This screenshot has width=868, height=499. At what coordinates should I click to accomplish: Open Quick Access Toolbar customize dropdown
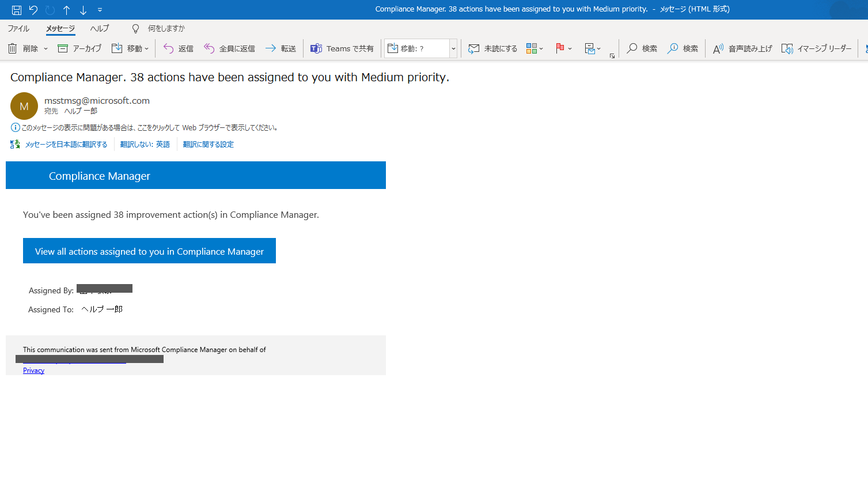100,10
